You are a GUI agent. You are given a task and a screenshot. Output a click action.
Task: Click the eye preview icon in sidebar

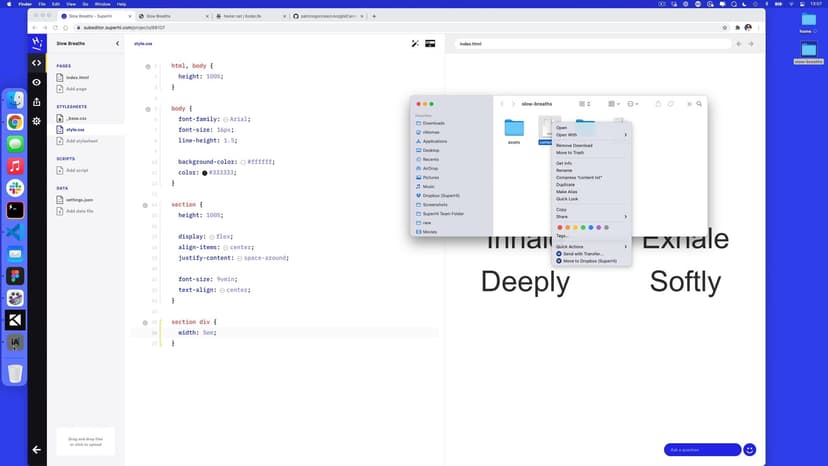coord(37,82)
